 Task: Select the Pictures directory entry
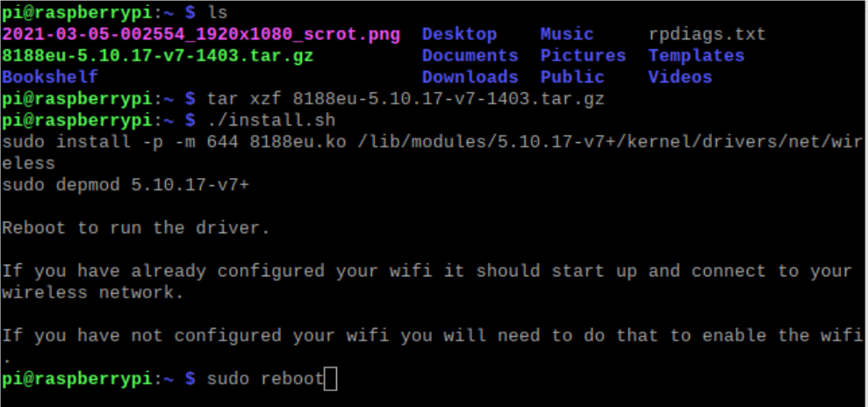coord(583,56)
